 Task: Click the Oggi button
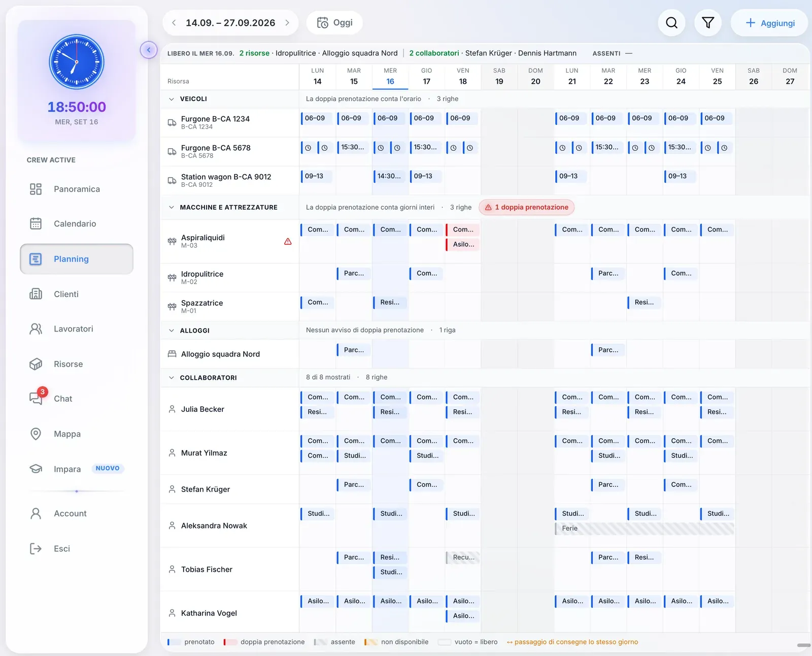tap(334, 23)
